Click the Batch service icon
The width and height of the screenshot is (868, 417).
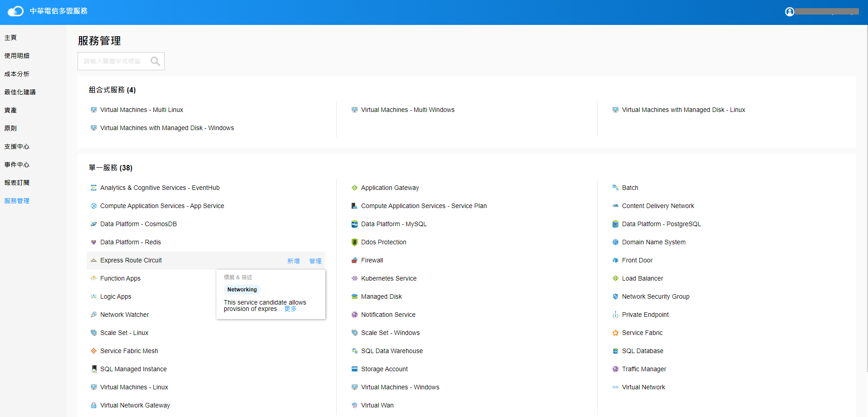615,188
